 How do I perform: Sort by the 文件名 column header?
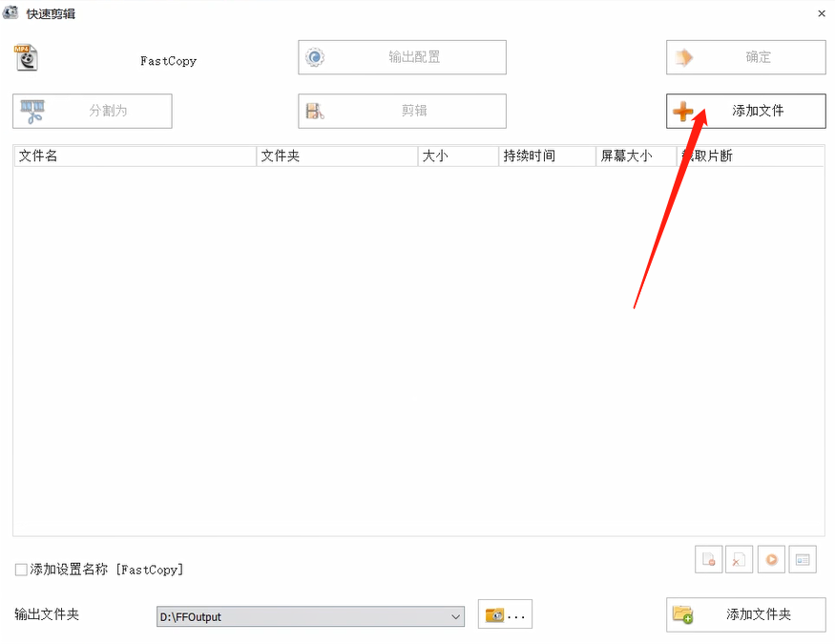(134, 155)
